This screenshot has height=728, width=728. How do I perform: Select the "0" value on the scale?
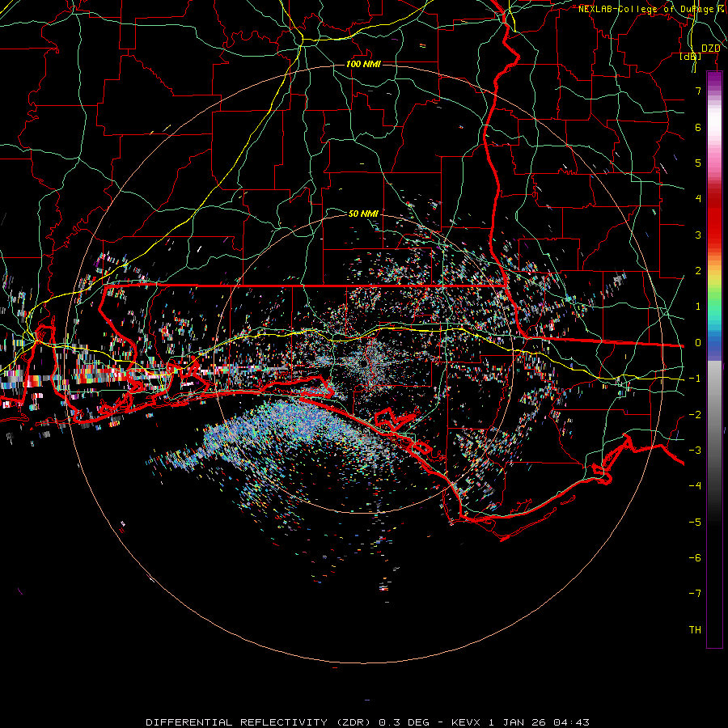point(698,343)
